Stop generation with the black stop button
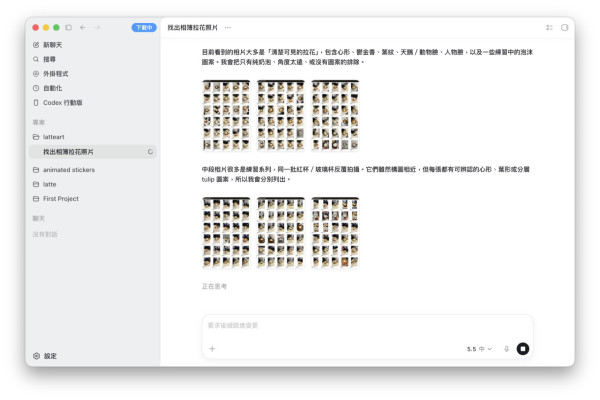Image resolution: width=600 pixels, height=400 pixels. point(523,349)
